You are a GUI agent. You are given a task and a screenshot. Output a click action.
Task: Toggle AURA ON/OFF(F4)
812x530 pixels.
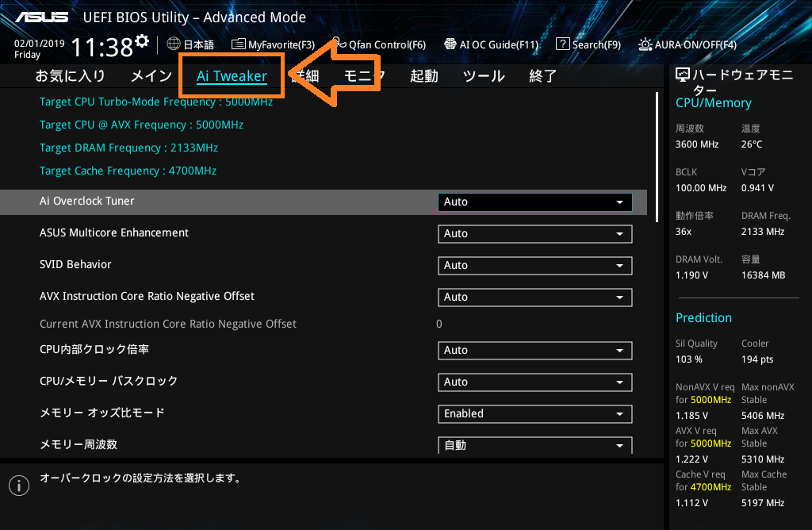(688, 44)
